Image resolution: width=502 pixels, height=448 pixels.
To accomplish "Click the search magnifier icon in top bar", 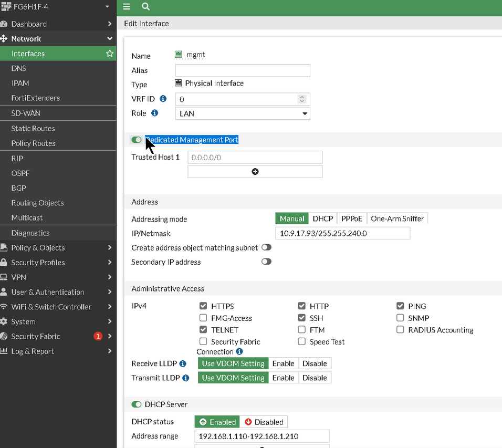I will (x=145, y=7).
